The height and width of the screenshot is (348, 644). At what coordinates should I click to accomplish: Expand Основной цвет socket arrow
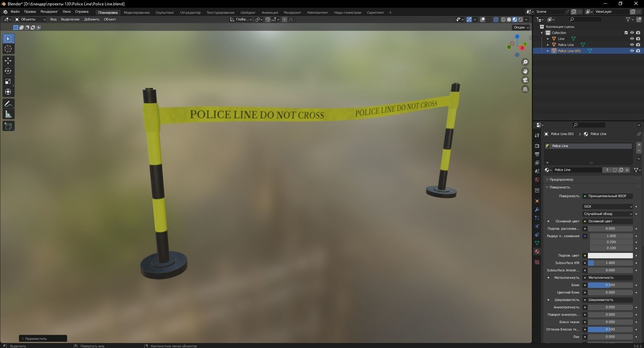click(549, 221)
